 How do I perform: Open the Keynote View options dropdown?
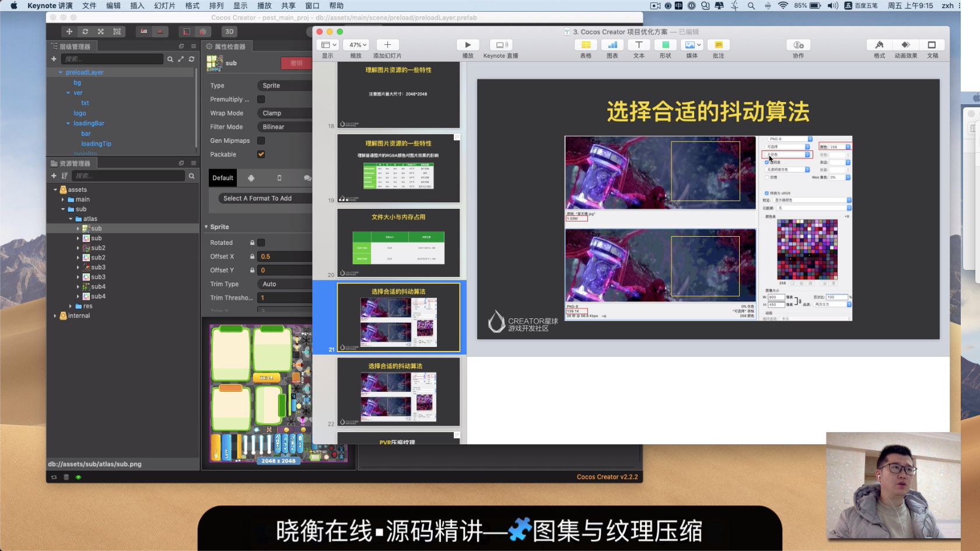328,45
